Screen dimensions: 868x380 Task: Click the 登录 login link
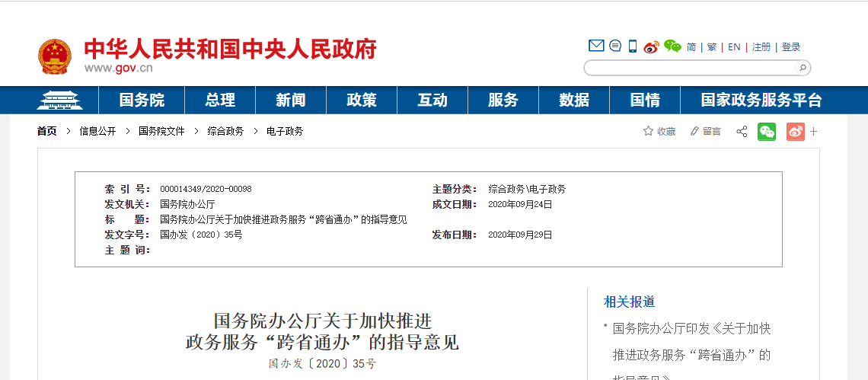pyautogui.click(x=791, y=46)
